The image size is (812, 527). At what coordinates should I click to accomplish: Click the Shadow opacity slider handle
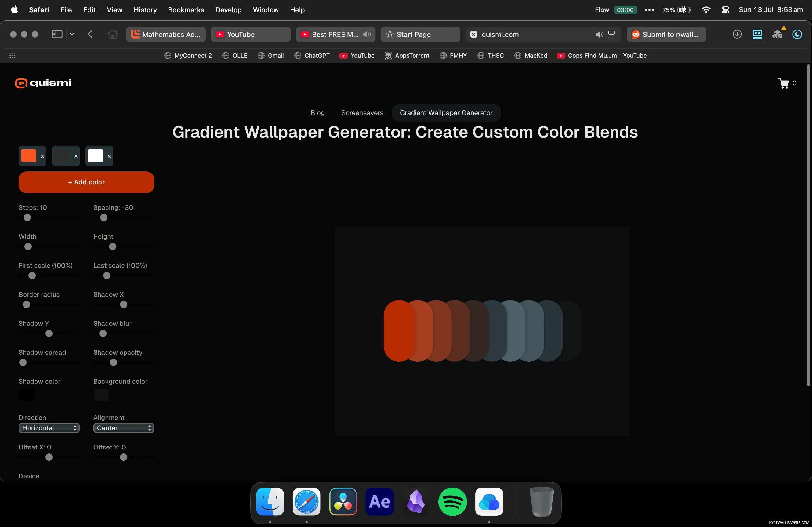[x=113, y=362]
